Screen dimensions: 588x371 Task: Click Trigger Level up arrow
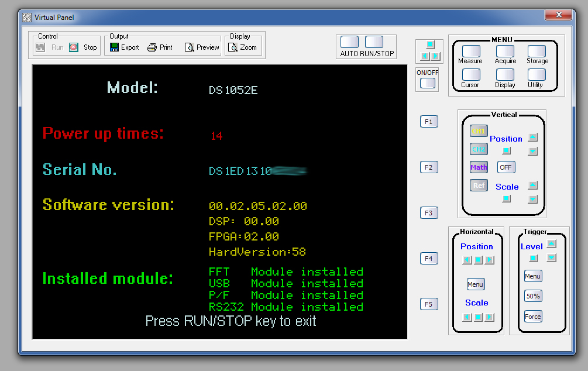pyautogui.click(x=551, y=244)
